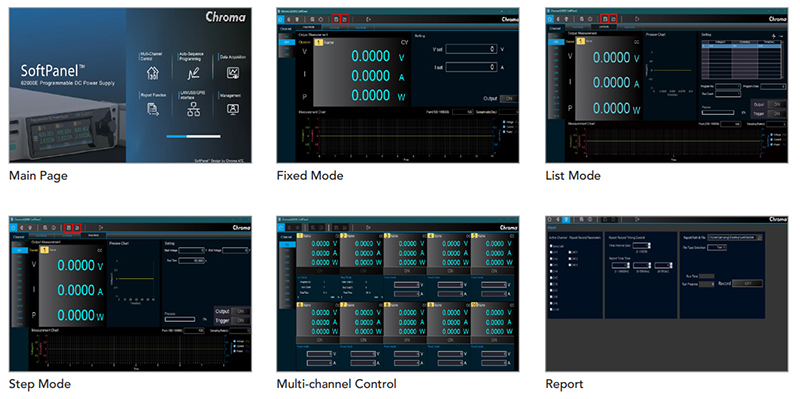Click browse icon beside Report path field
The width and height of the screenshot is (800, 399).
(x=760, y=237)
